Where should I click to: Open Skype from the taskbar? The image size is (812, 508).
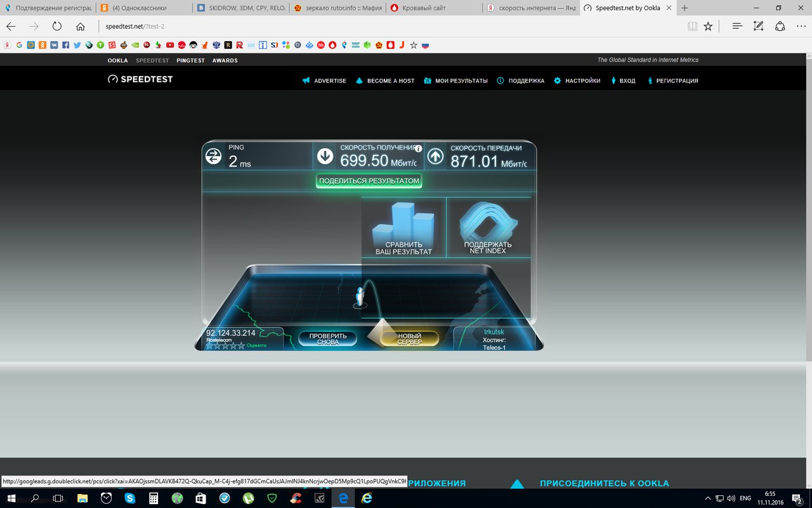tap(129, 498)
